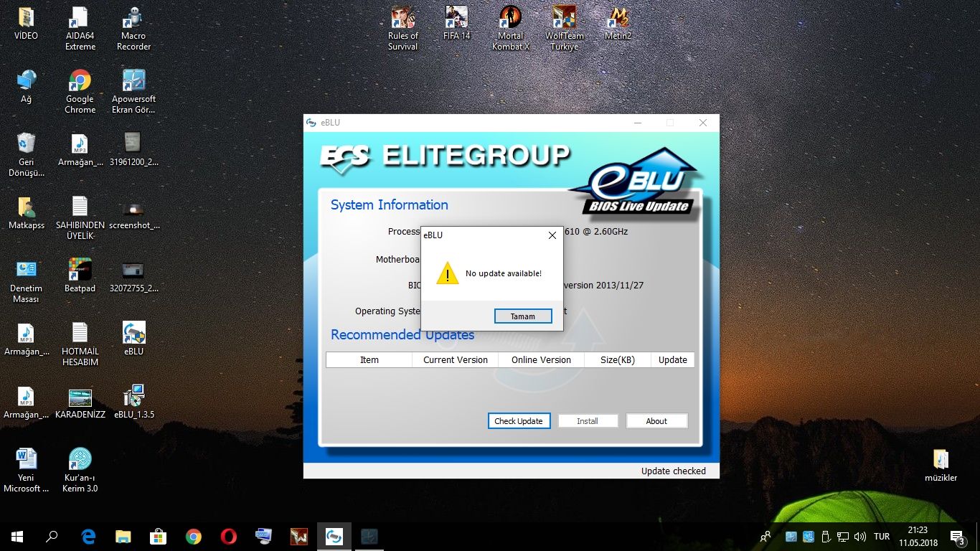This screenshot has width=980, height=551.
Task: Click Tamam in the eBLU dialog
Action: click(523, 316)
